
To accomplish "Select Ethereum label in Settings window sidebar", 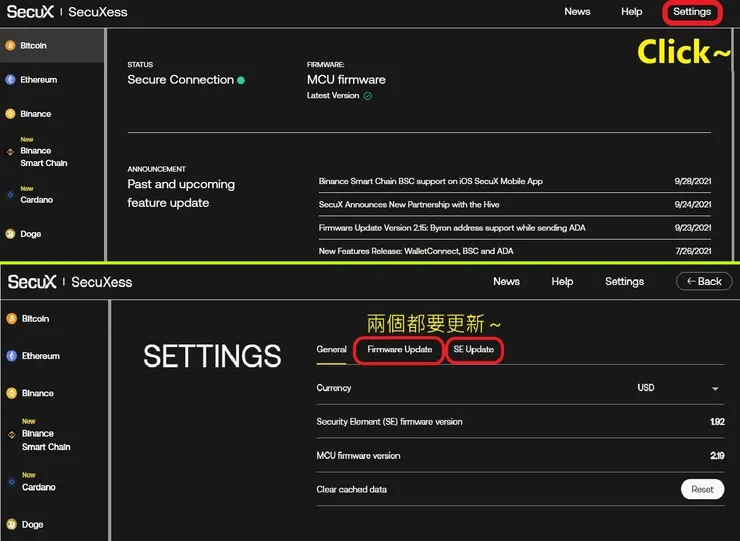I will coord(41,356).
